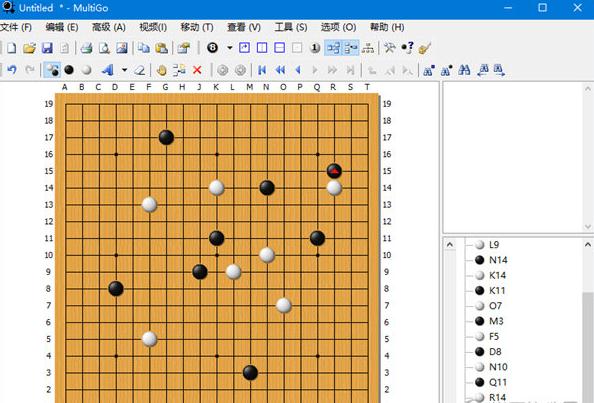
Task: Select move N10 in the move list
Action: point(491,367)
